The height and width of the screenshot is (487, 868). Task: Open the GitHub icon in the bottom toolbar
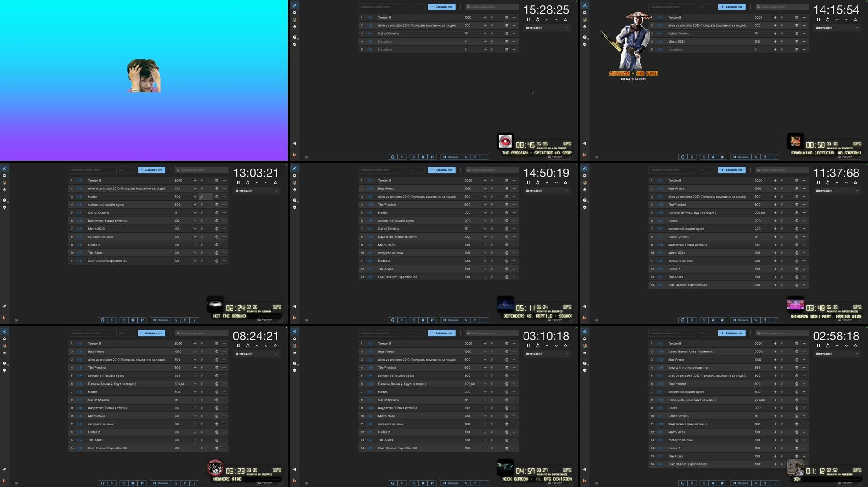[x=103, y=320]
